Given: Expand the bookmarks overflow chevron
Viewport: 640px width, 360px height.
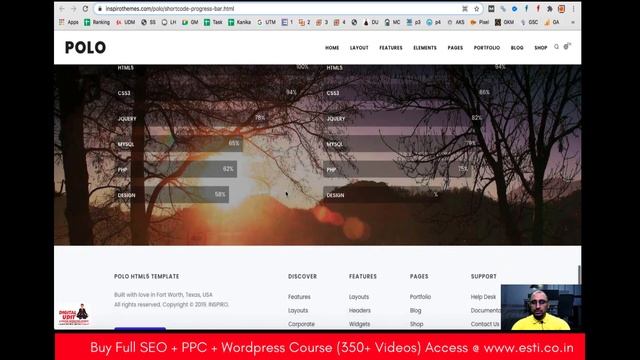Looking at the screenshot, I should point(573,22).
